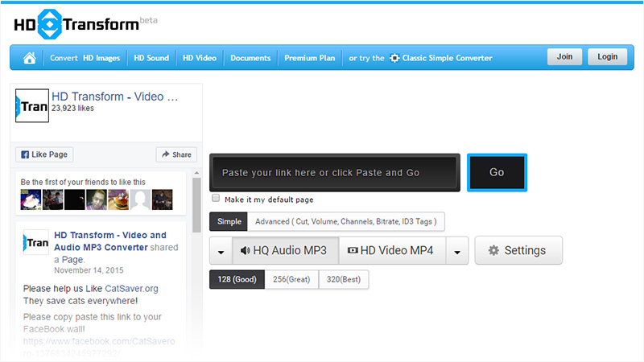Click the blank silhouette friend avatar
Screen dimensions: 644x362
140,200
